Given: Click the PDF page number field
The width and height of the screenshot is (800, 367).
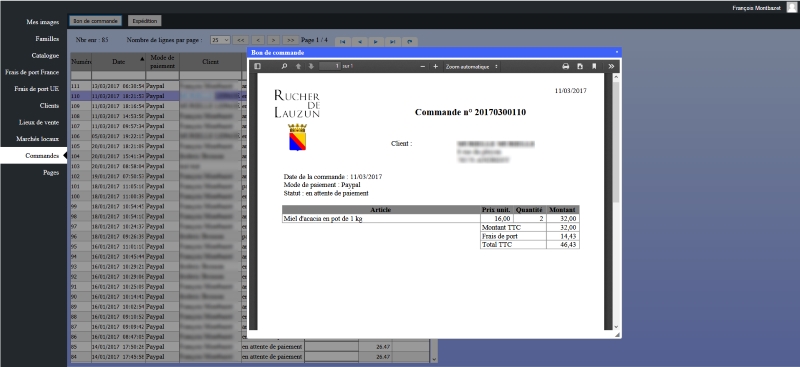Looking at the screenshot, I should pos(330,66).
